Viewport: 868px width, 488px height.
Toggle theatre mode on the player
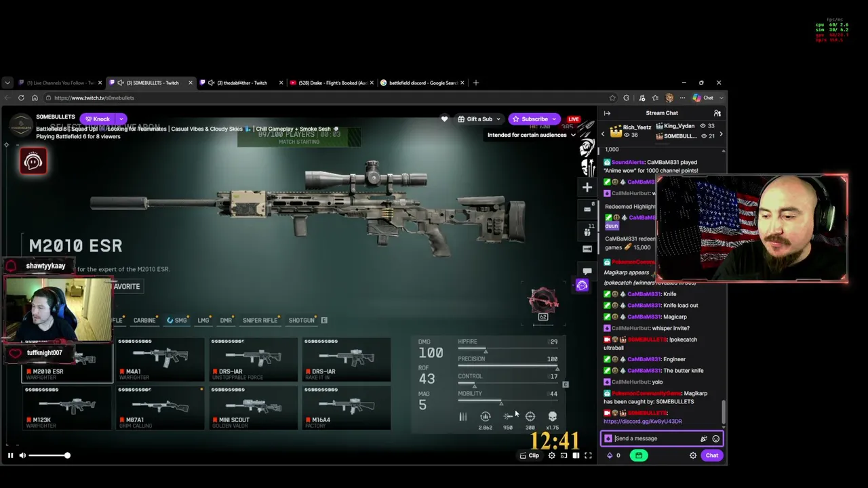576,455
